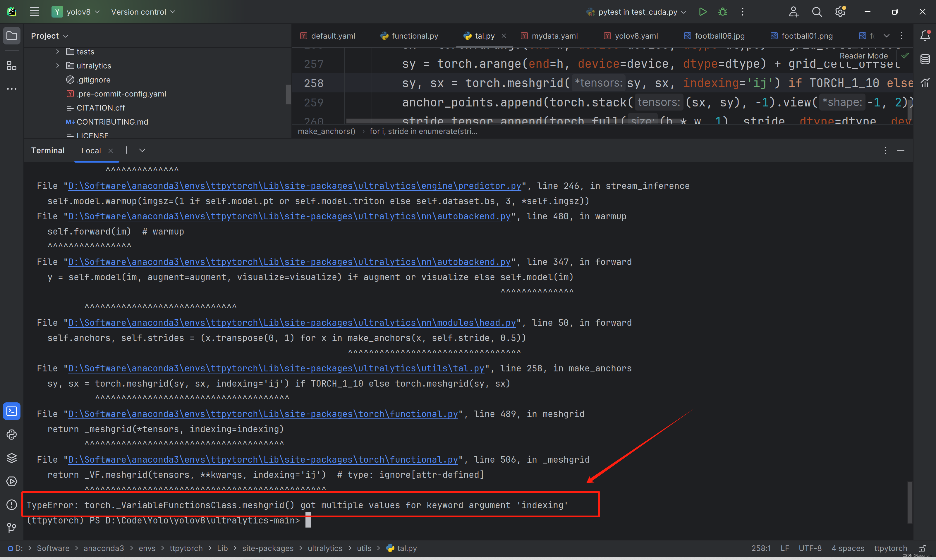Open the main hamburger menu
Viewport: 936px width, 560px height.
point(34,12)
